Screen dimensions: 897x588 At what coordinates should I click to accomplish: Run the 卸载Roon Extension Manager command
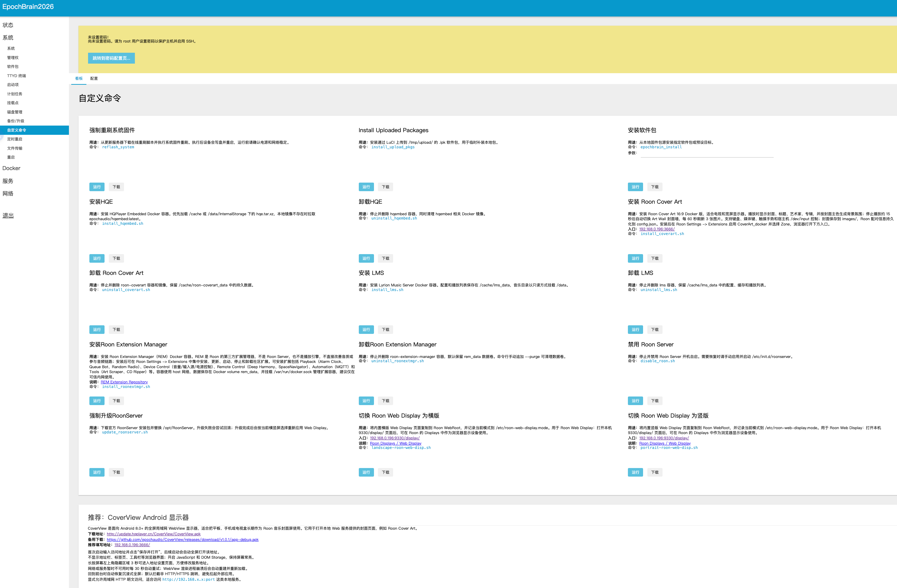point(366,401)
